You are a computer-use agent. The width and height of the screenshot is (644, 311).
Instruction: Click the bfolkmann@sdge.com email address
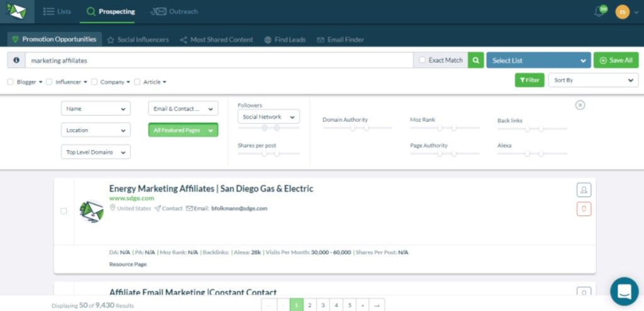[x=240, y=208]
